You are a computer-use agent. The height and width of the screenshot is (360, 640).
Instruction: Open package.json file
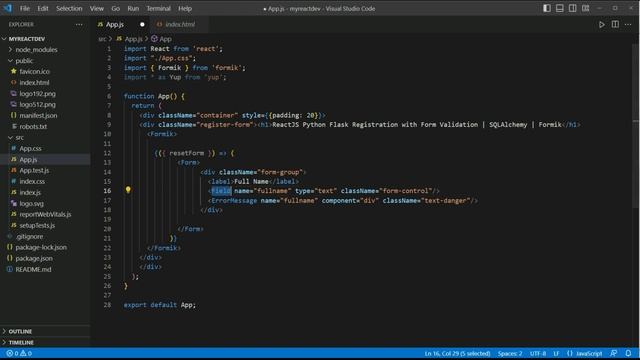[34, 258]
